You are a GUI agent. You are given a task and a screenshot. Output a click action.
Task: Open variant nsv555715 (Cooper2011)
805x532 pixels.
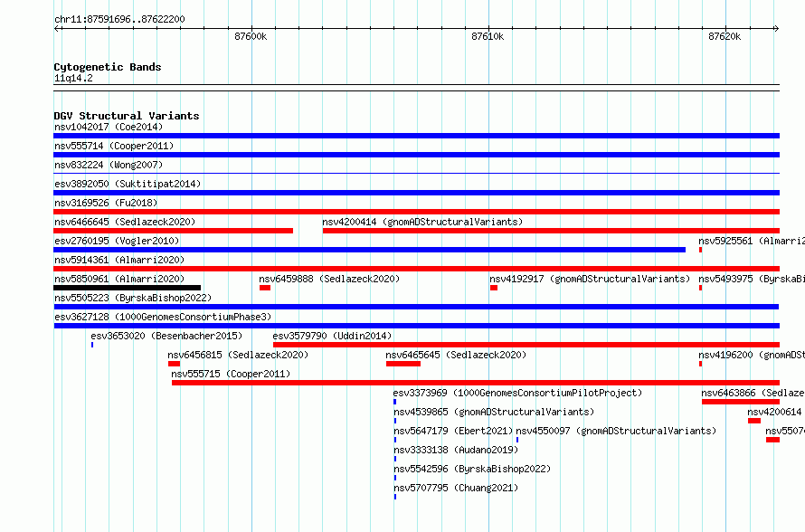(x=476, y=383)
